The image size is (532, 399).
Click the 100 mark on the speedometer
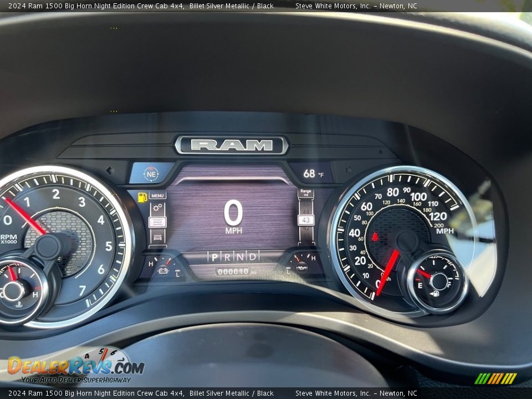coord(418,197)
